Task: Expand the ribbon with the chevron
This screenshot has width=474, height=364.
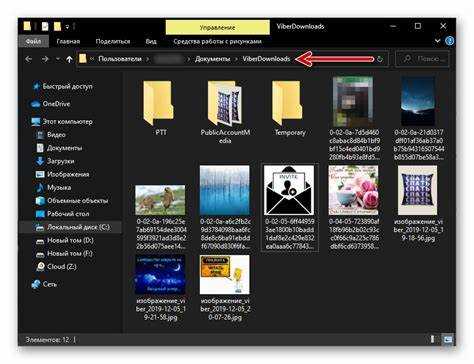Action: (x=437, y=41)
